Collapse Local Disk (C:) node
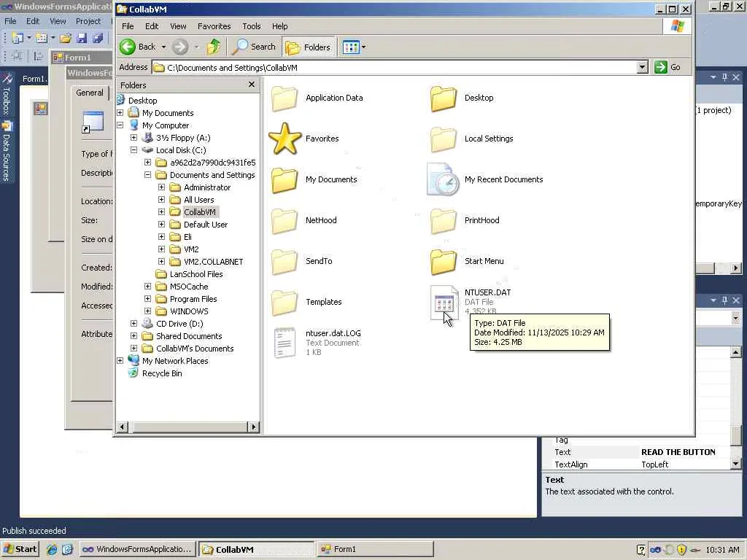Viewport: 747px width, 560px height. (134, 150)
